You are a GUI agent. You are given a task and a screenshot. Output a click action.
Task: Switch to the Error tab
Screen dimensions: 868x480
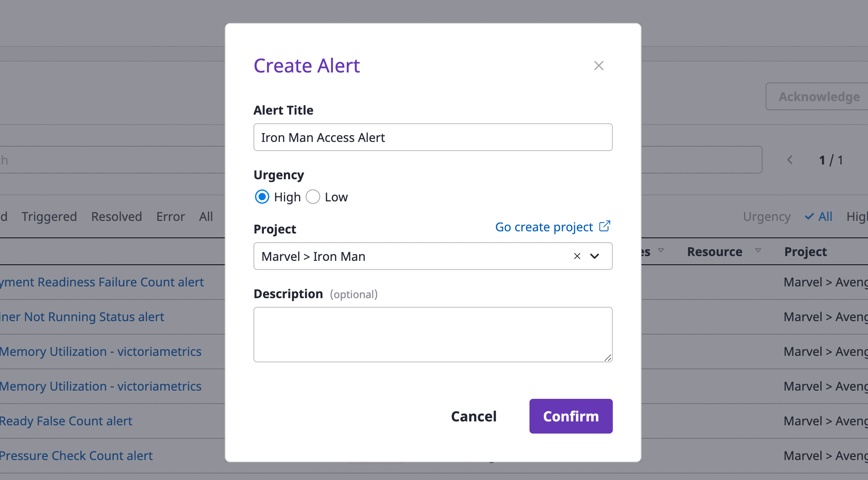[x=171, y=216]
